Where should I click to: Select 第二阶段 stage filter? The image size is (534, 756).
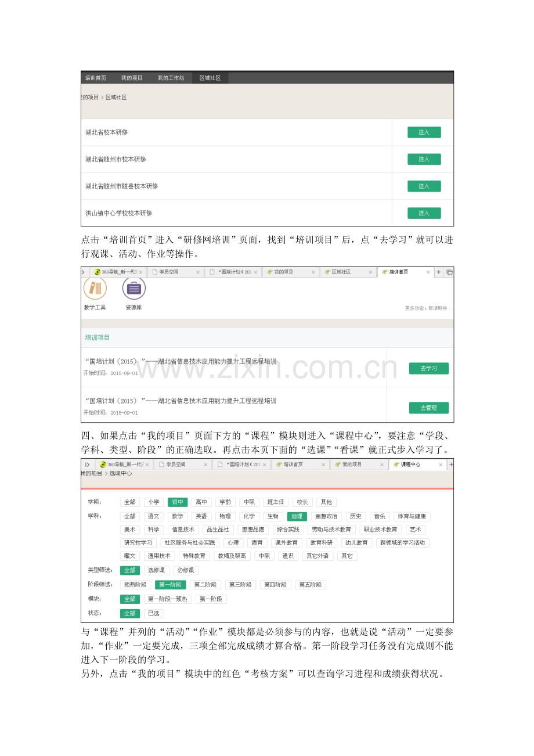(x=205, y=585)
